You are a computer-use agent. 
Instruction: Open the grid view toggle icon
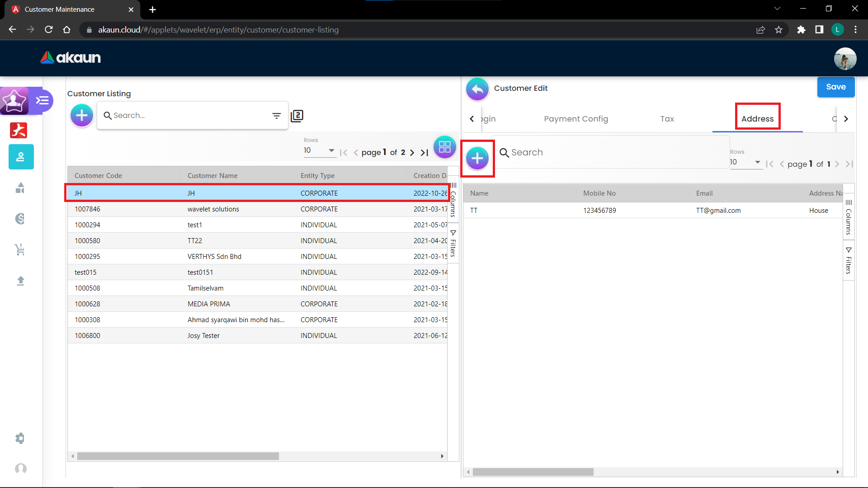tap(444, 147)
